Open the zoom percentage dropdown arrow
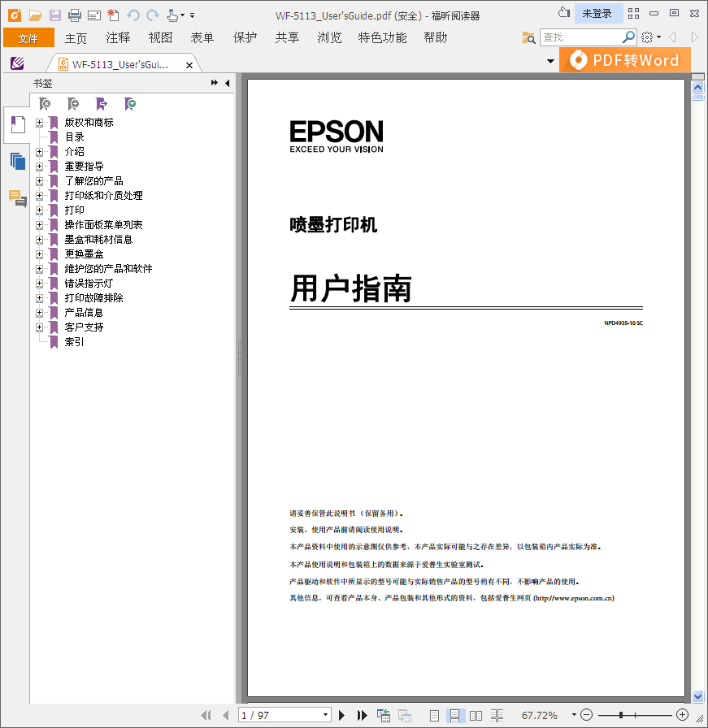Screen dimensions: 708x728 click(x=574, y=715)
